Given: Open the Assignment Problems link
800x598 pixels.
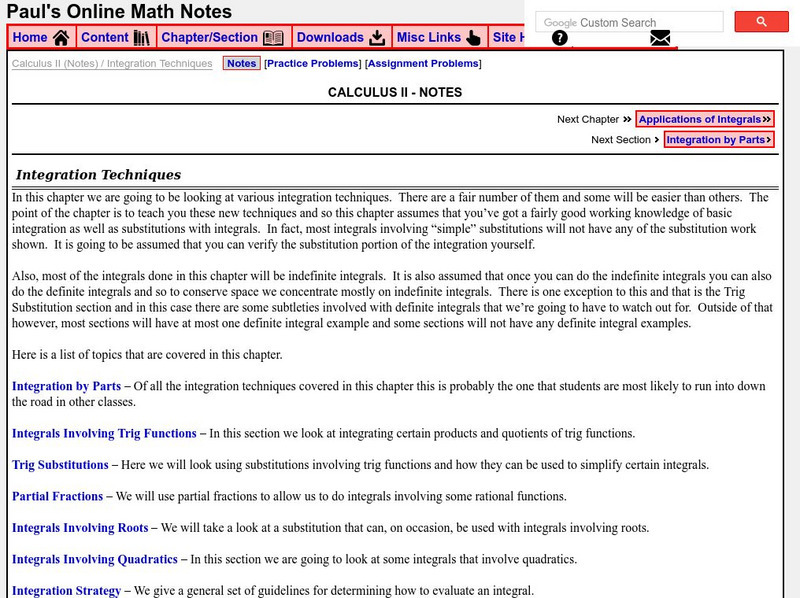Looking at the screenshot, I should click(423, 63).
